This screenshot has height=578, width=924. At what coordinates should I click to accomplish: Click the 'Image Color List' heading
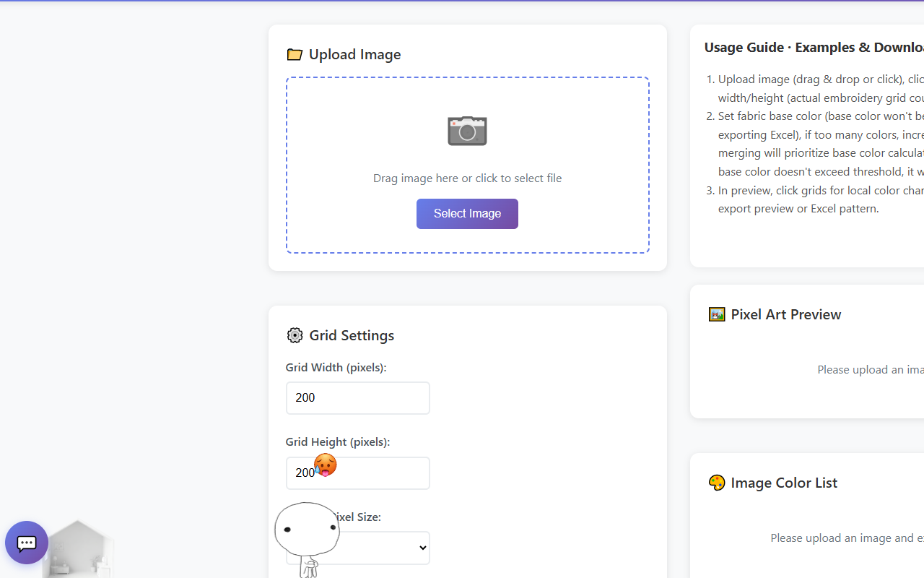point(784,483)
